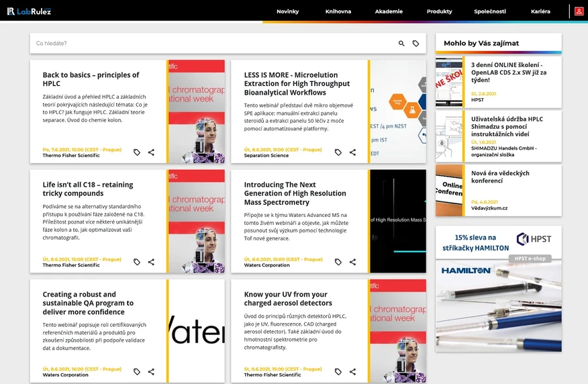This screenshot has width=588, height=384.
Task: Click 'Separation Science' organizer name
Action: (266, 155)
